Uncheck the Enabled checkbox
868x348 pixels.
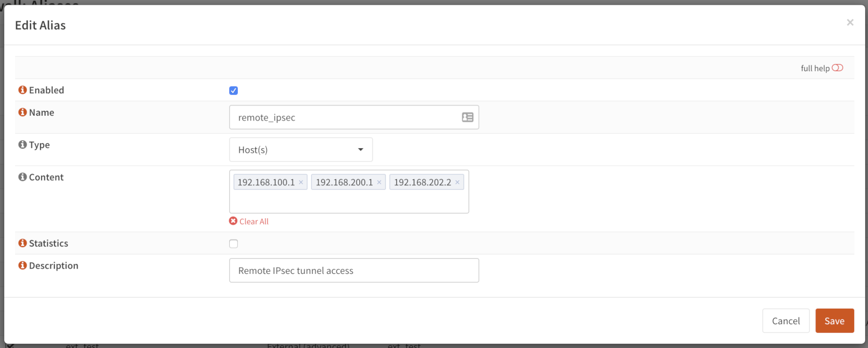pyautogui.click(x=234, y=90)
